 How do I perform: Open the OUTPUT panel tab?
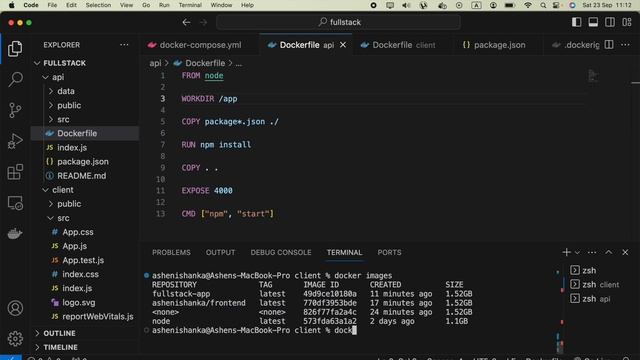pyautogui.click(x=220, y=253)
